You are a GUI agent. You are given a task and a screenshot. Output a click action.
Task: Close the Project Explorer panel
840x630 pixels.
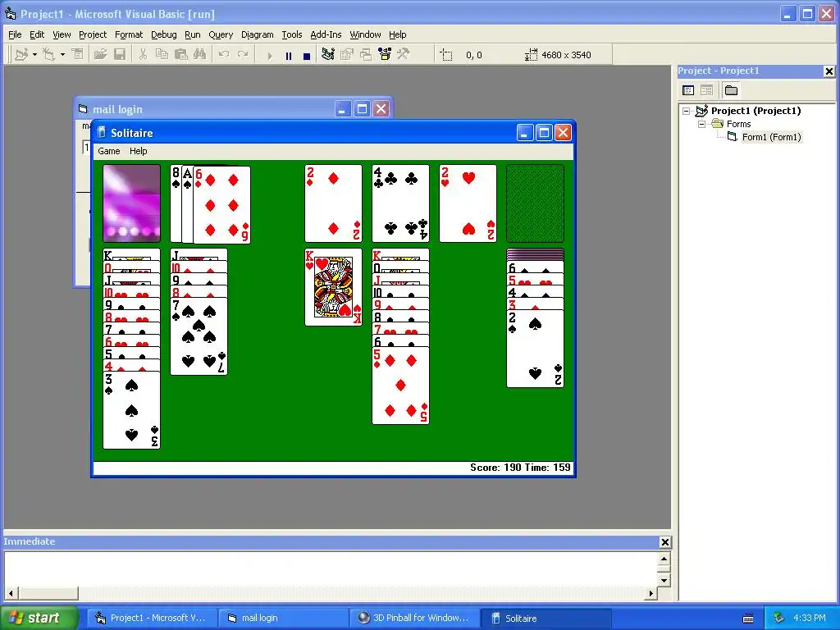point(829,71)
